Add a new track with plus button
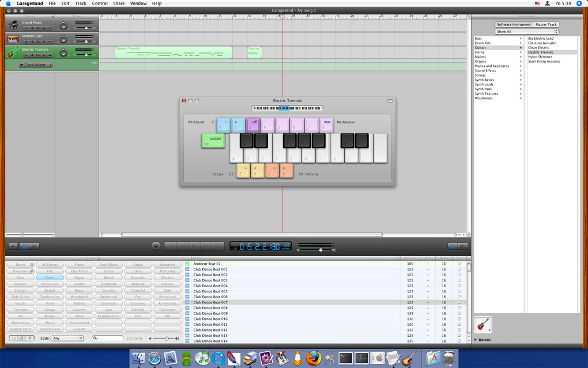This screenshot has width=588, height=368. (x=13, y=246)
